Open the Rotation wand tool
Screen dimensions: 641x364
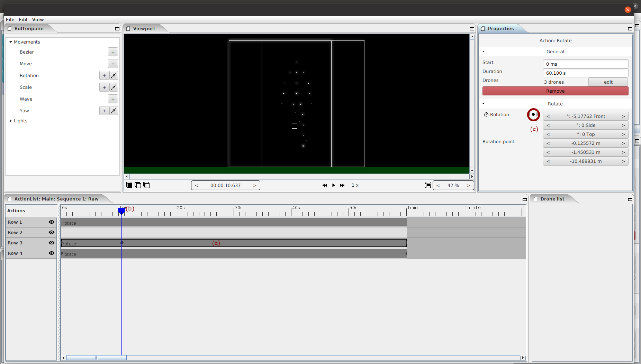click(114, 75)
